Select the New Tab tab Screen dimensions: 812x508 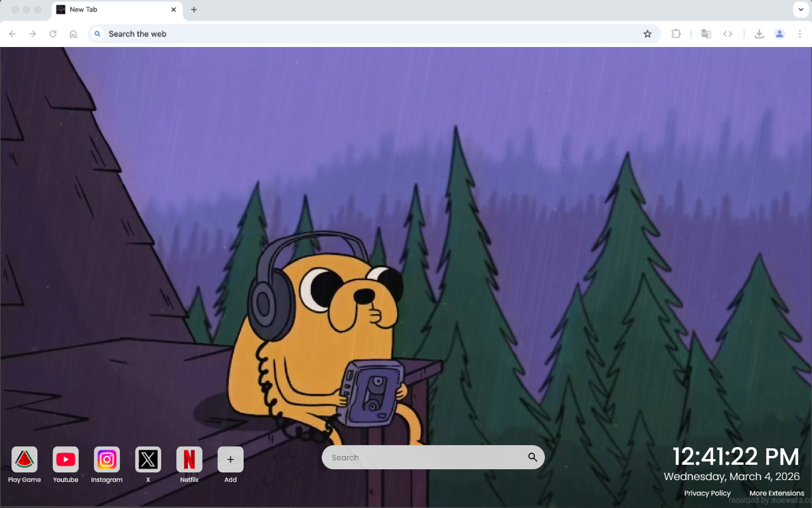(x=117, y=10)
